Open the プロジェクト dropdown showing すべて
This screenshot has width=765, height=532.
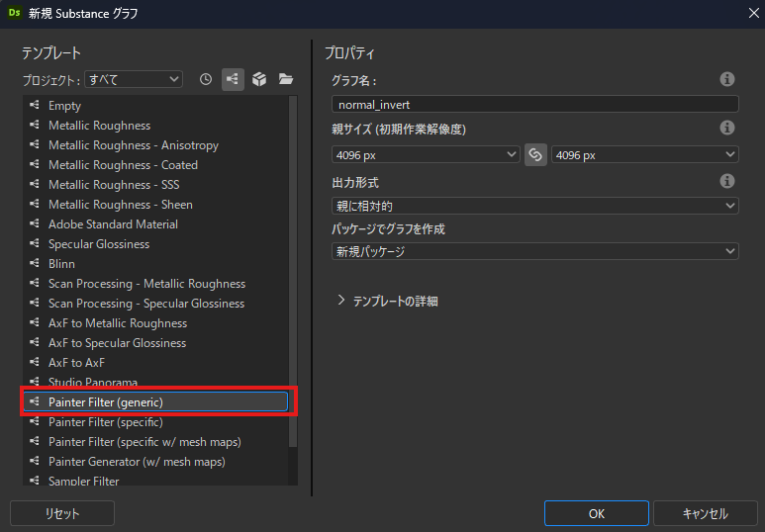click(134, 79)
